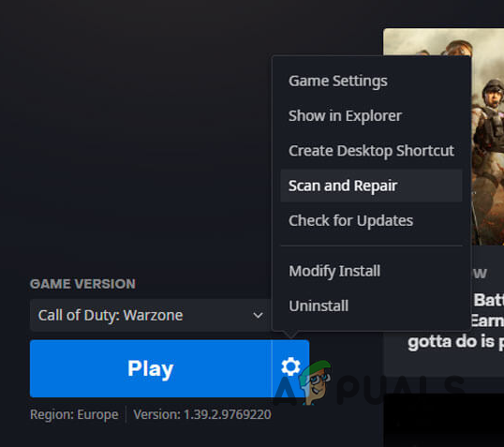Screen dimensions: 504x447
Task: Choose Show in Explorer
Action: pyautogui.click(x=371, y=116)
